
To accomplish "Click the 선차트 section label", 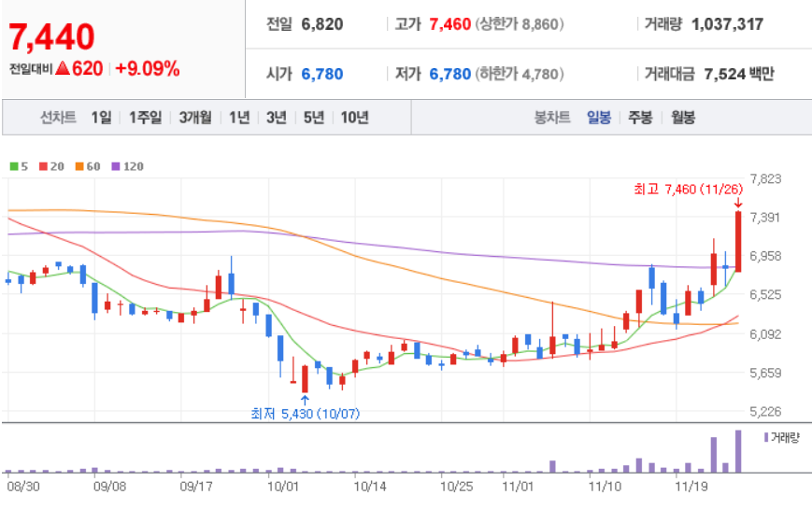I will point(59,118).
